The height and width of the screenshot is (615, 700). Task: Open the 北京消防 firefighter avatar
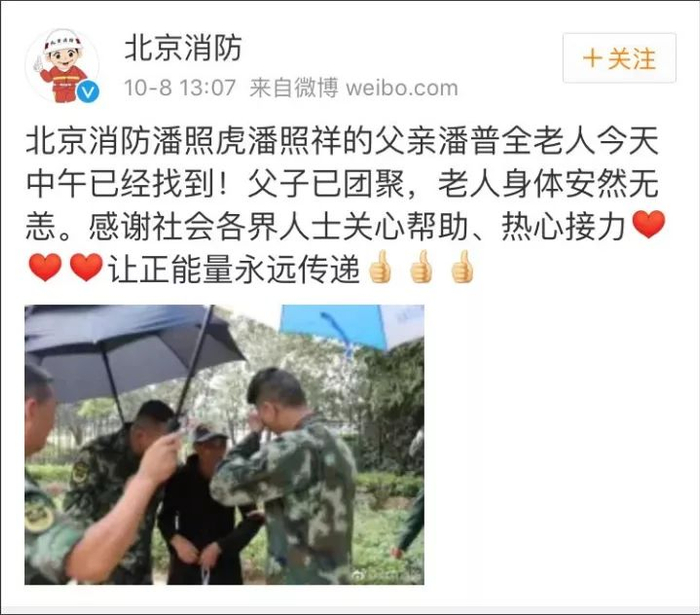62,65
